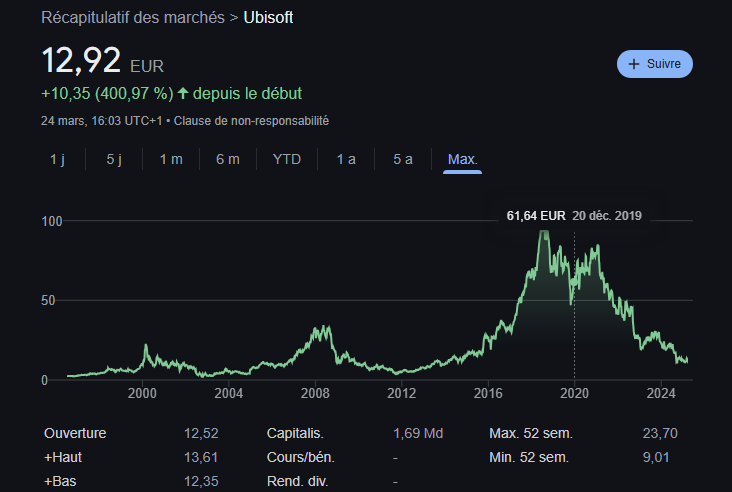This screenshot has height=492, width=732.
Task: Select the 5 j time range tab
Action: pyautogui.click(x=114, y=159)
